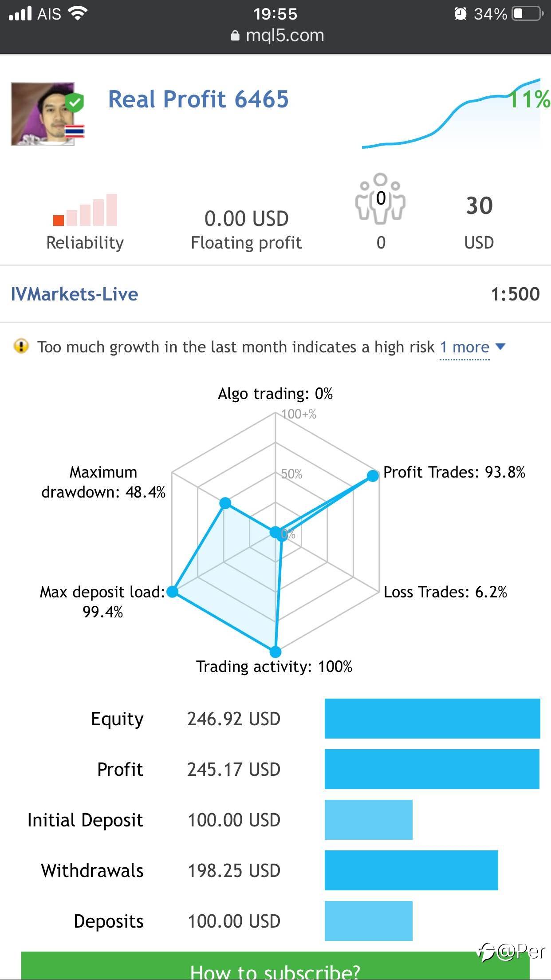Expand warnings with the blue arrow

click(x=500, y=346)
